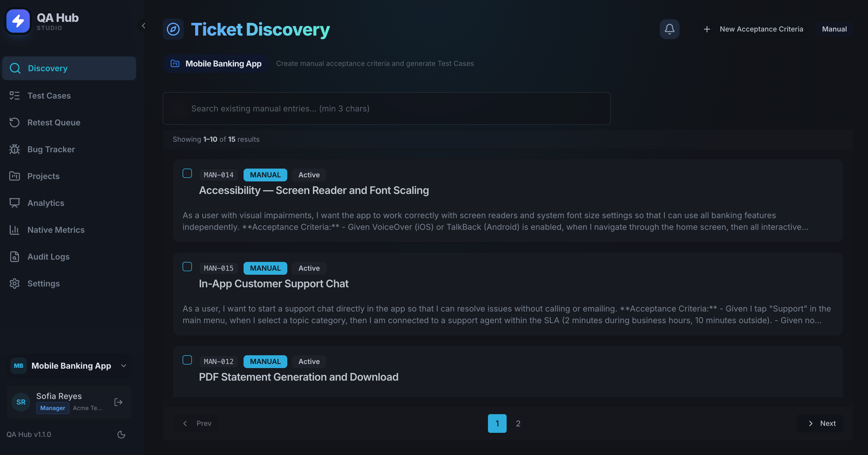Click the Showing 1–10 of 15 results text
This screenshot has height=455, width=868.
216,139
